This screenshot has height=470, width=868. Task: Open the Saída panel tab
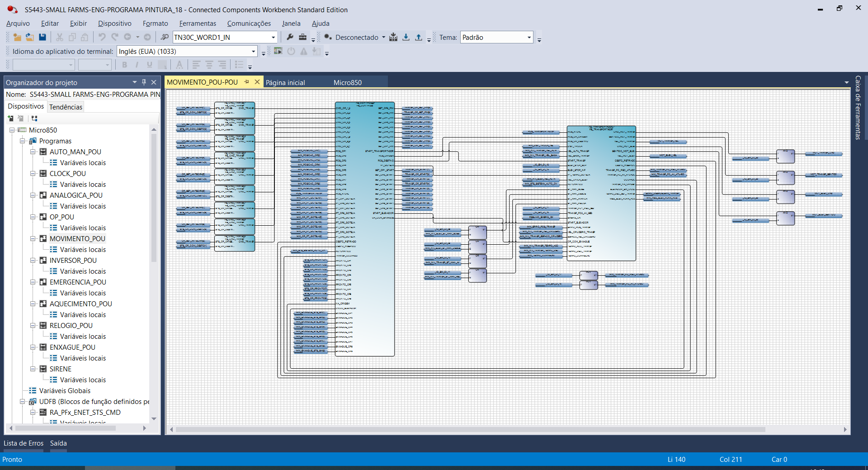click(x=58, y=443)
